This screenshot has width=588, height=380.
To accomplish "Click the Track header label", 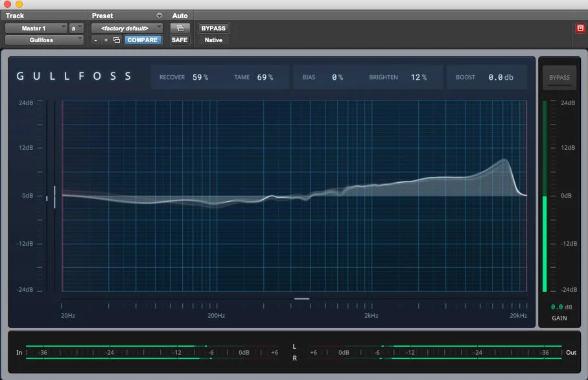I will pyautogui.click(x=15, y=16).
